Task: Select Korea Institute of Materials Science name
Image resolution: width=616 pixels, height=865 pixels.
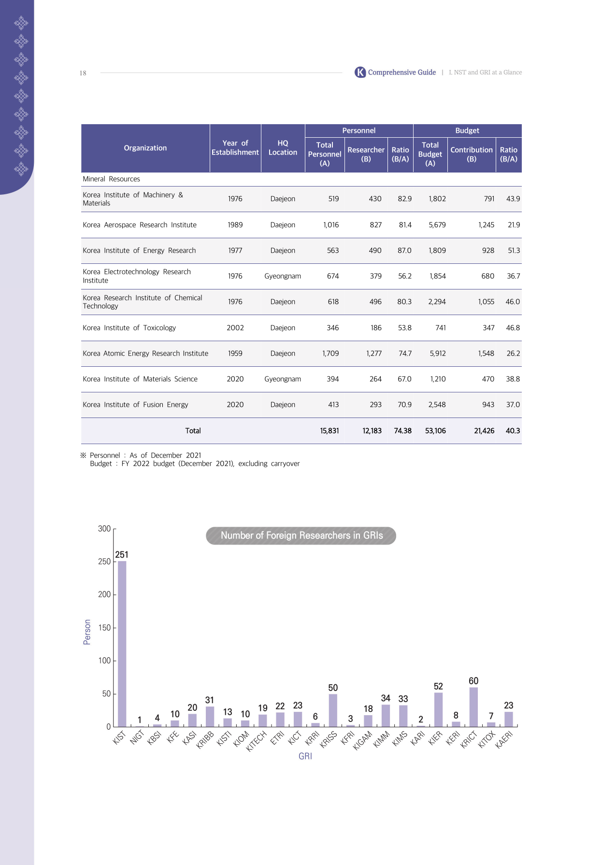Action: 140,379
